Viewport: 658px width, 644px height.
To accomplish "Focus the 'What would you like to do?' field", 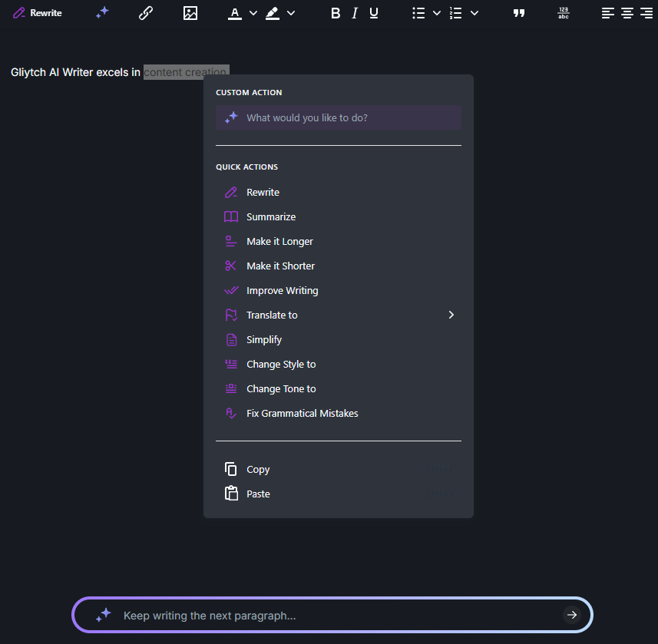I will (339, 117).
